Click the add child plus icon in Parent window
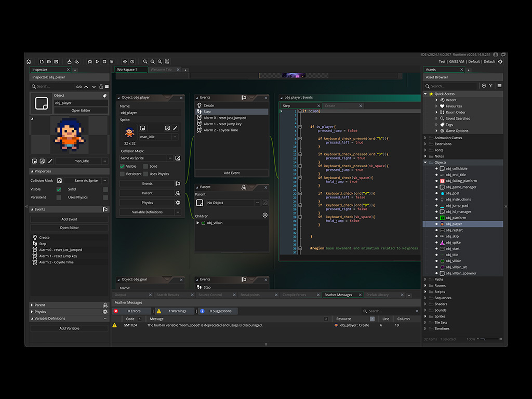Image resolution: width=532 pixels, height=399 pixels. coord(265,215)
